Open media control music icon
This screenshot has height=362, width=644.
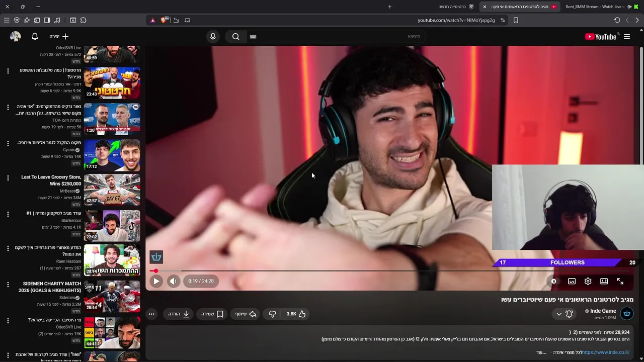tap(57, 20)
